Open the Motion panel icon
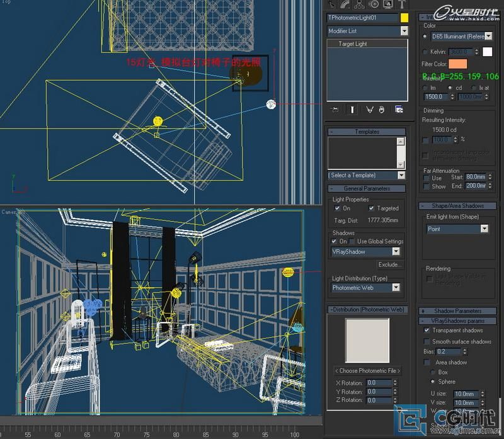The height and width of the screenshot is (439, 504). [x=374, y=5]
